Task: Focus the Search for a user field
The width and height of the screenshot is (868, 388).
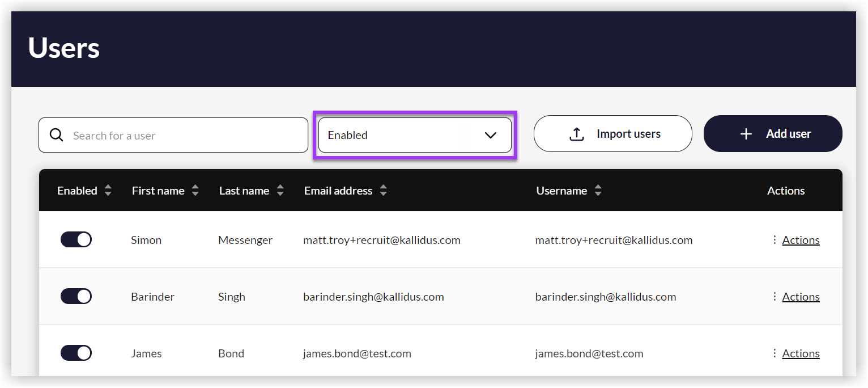Action: pyautogui.click(x=181, y=136)
